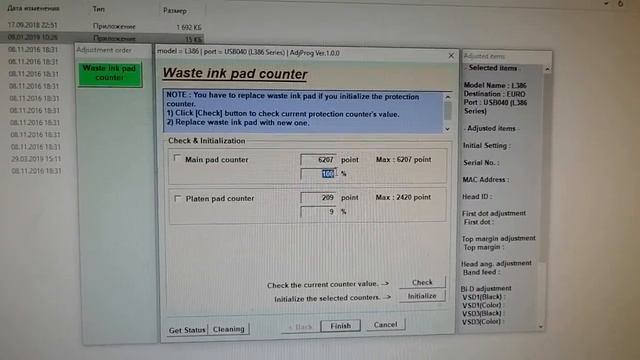This screenshot has width=640, height=360.
Task: Click the Finish button
Action: [340, 326]
